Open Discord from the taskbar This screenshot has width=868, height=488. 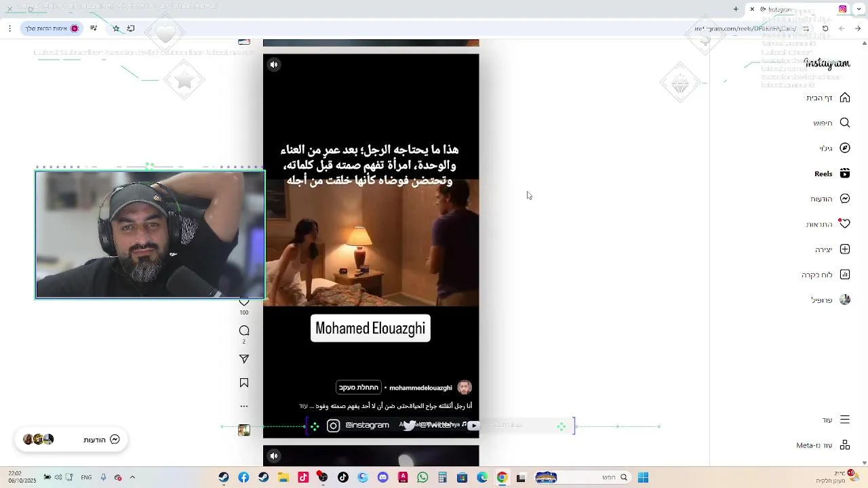click(383, 478)
